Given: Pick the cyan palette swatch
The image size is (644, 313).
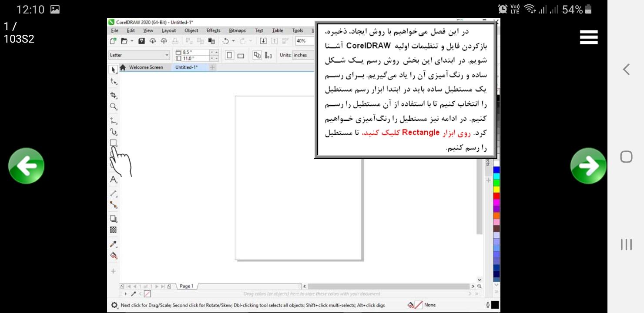Looking at the screenshot, I should coord(496,176).
